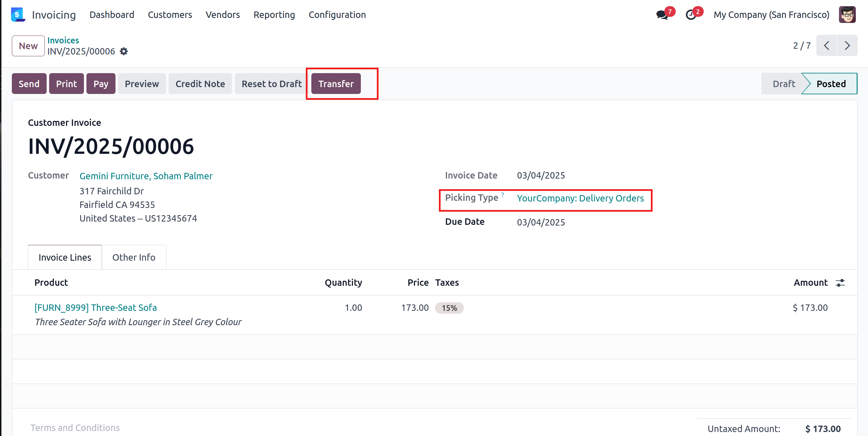
Task: Switch to the Other Info tab
Action: (134, 257)
